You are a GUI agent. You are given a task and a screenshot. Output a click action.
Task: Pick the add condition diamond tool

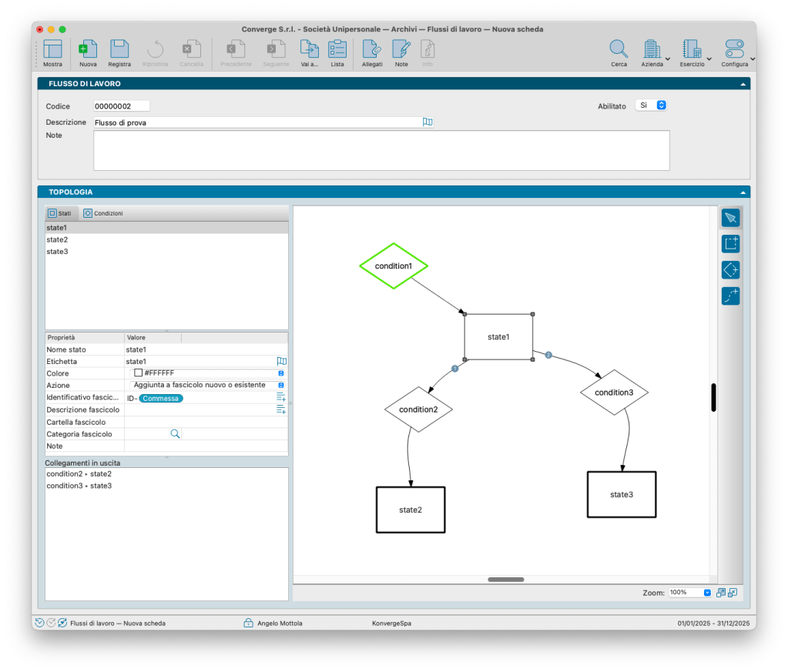(x=730, y=270)
